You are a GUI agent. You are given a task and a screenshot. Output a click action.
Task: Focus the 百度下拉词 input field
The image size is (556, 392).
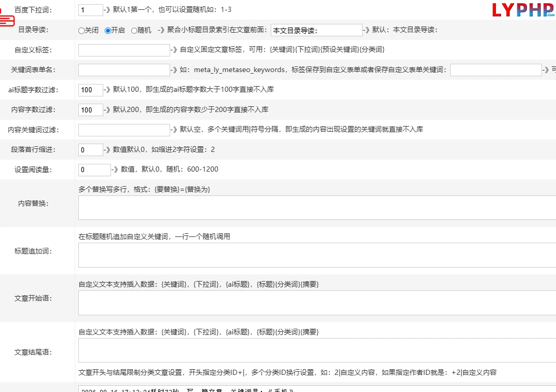click(x=90, y=10)
